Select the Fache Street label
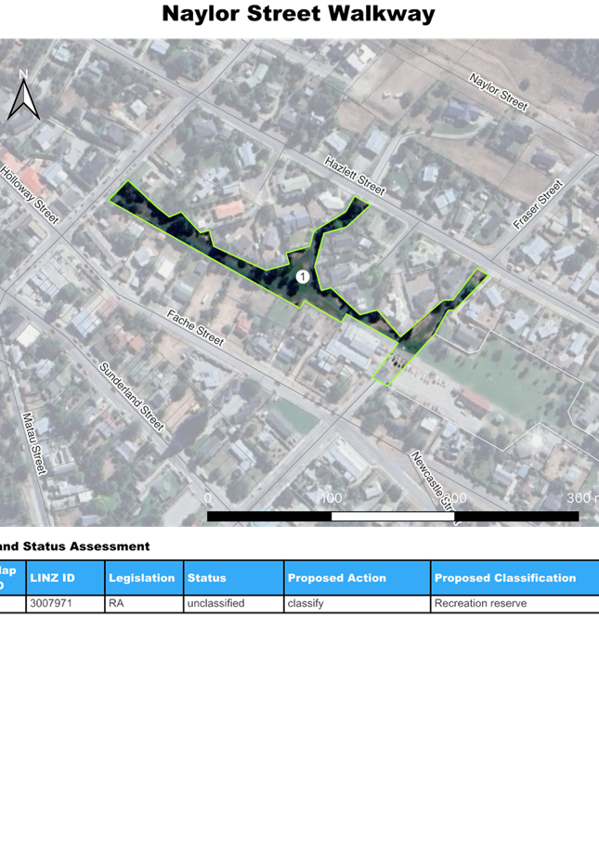Image resolution: width=599 pixels, height=868 pixels. (x=196, y=327)
